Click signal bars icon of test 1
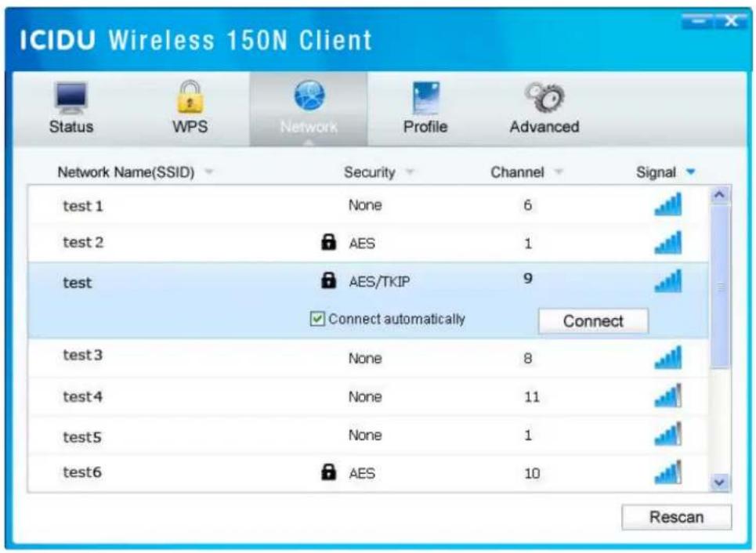 point(668,204)
